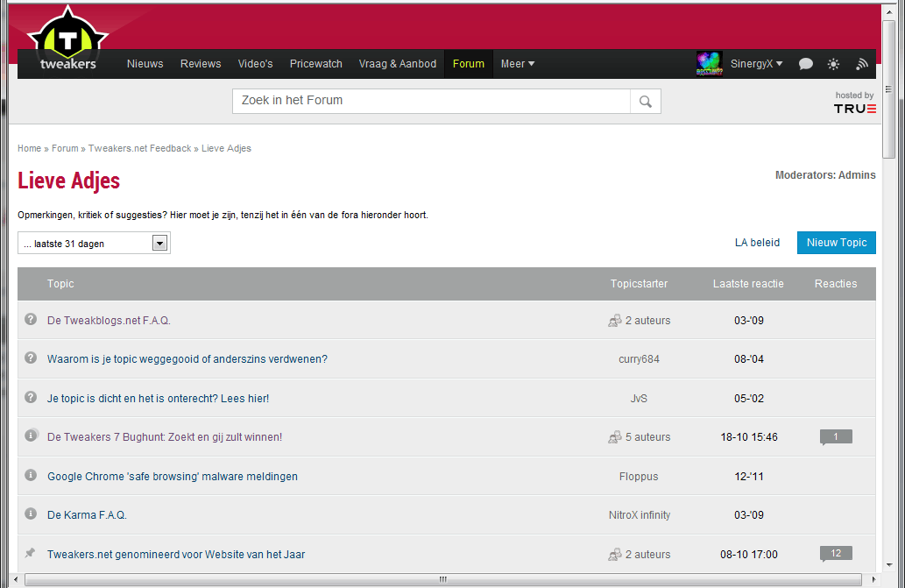Open the RSS feed icon
The width and height of the screenshot is (905, 588).
(862, 64)
